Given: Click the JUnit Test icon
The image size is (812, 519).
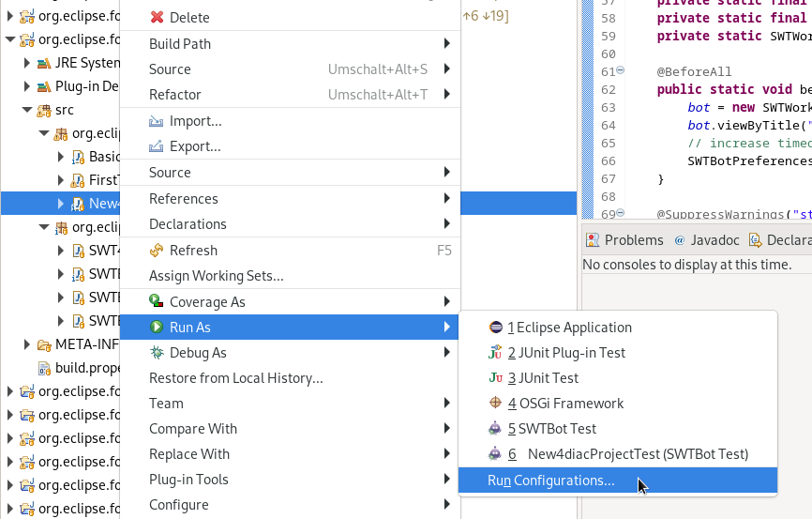Looking at the screenshot, I should coord(496,378).
